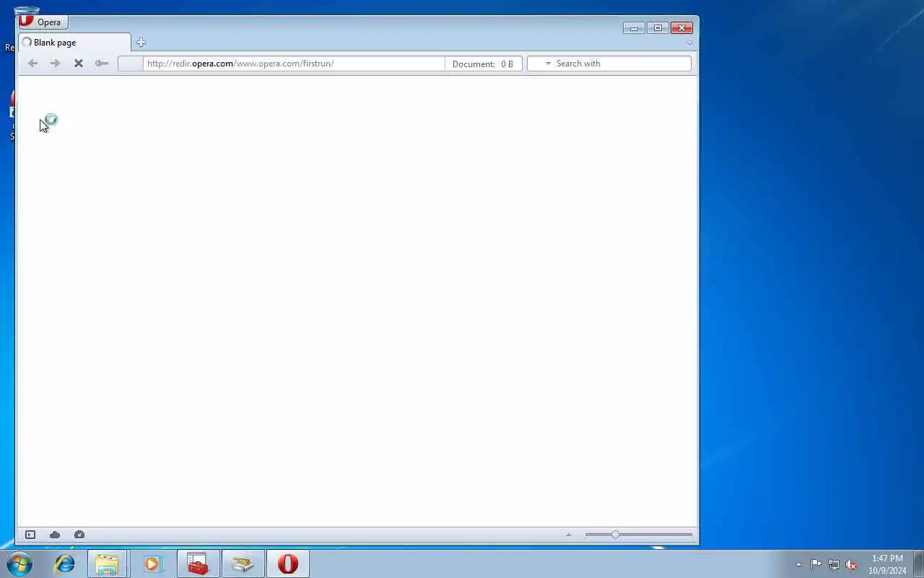Adjust the zoom slider handle
Image resolution: width=924 pixels, height=578 pixels.
615,535
